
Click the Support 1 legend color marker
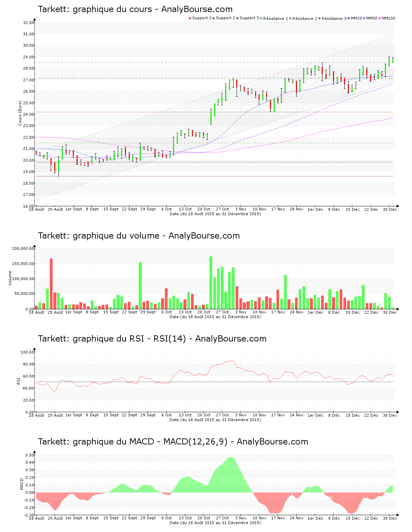tap(190, 18)
